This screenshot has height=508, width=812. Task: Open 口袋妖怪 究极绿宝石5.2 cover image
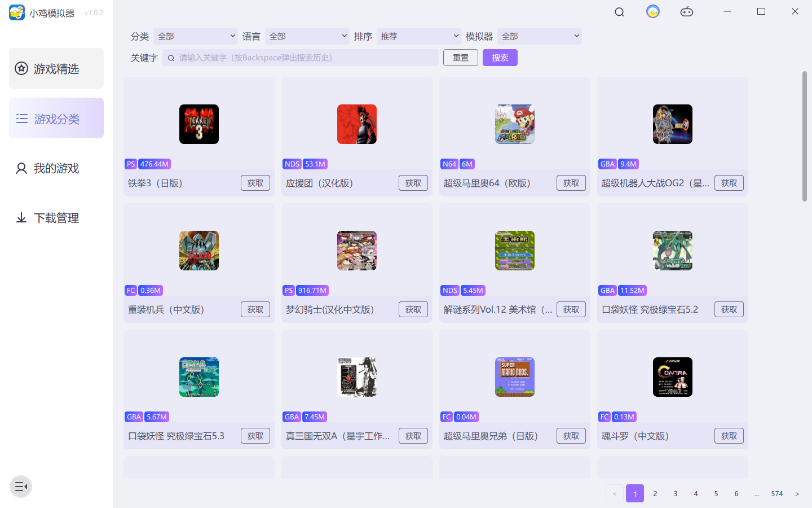click(x=673, y=251)
